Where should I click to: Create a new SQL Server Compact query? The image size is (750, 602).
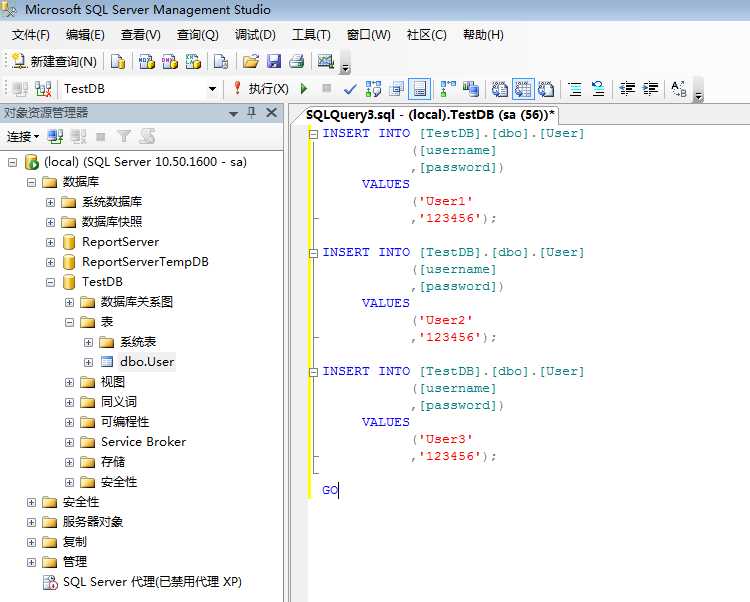221,62
